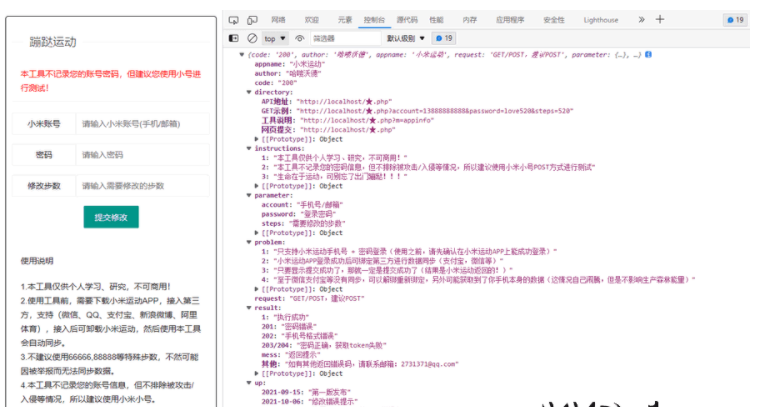This screenshot has width=763, height=407.
Task: Collapse the up node
Action: 249,383
